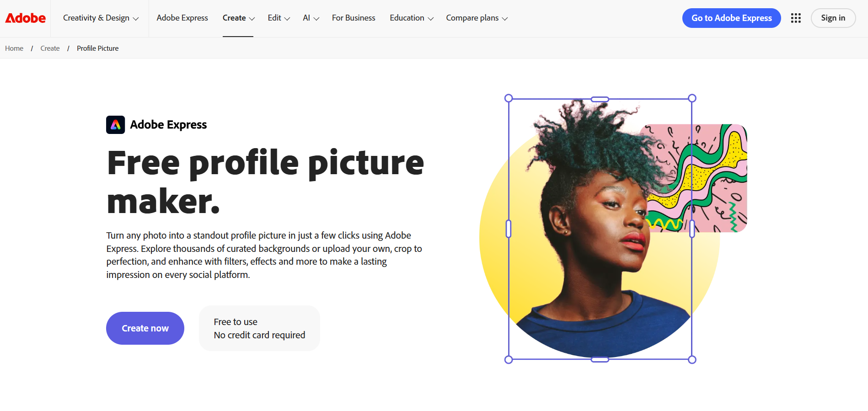Open the apps grid launcher icon
This screenshot has height=411, width=868.
796,18
